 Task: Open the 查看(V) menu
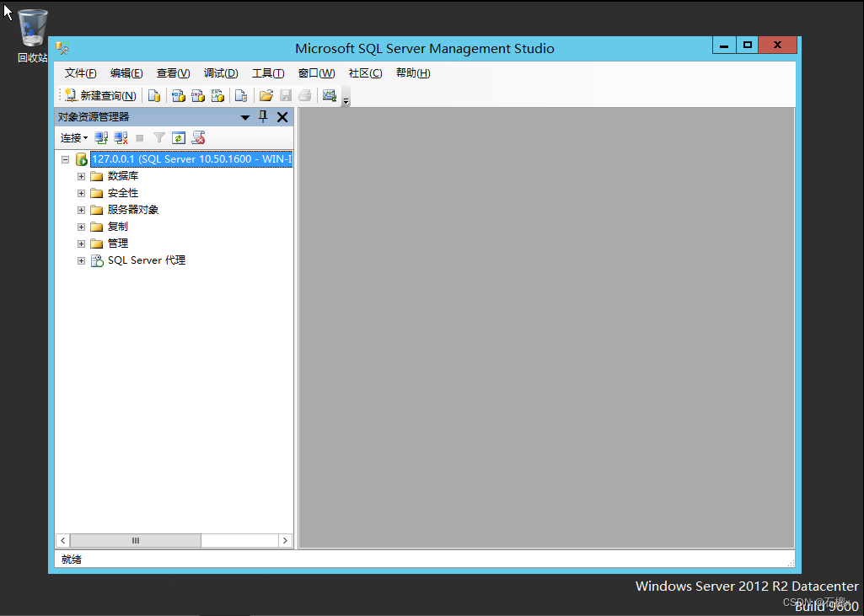point(173,72)
